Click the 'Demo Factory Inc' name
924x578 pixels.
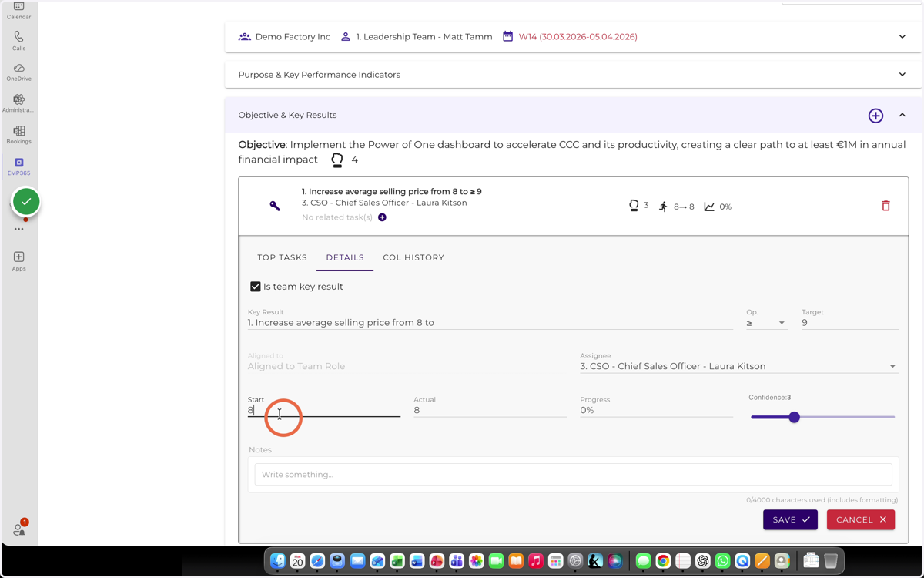point(293,37)
